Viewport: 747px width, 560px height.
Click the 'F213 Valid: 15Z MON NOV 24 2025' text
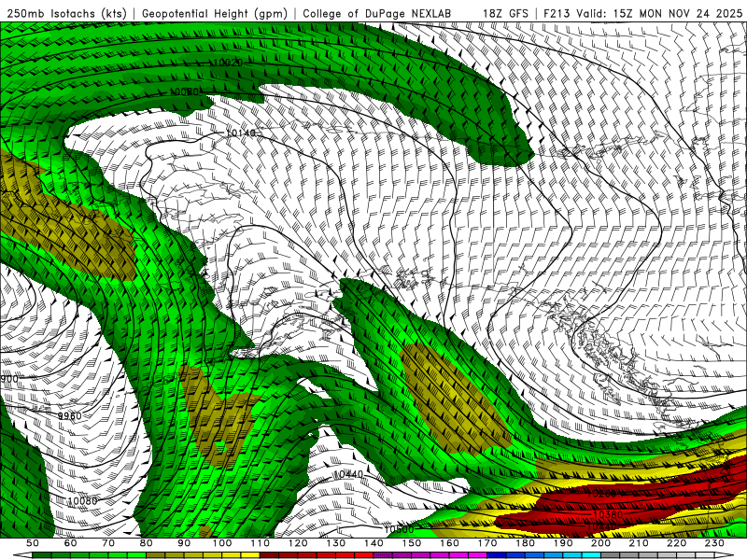click(x=642, y=14)
